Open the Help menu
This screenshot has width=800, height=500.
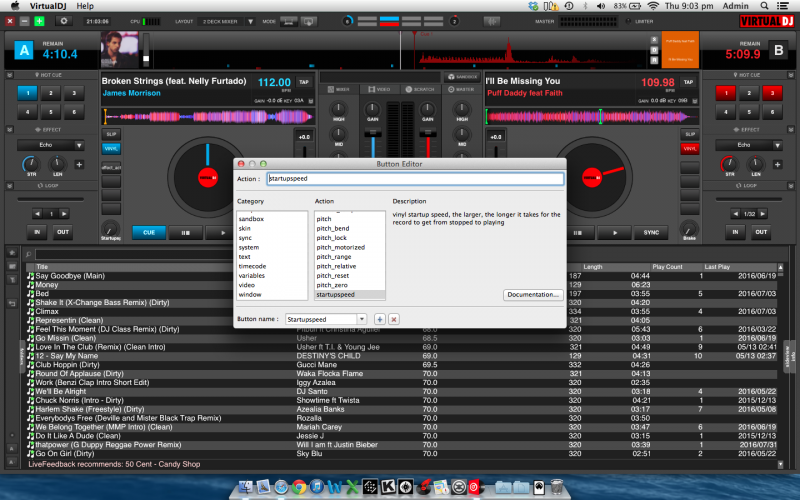pyautogui.click(x=85, y=6)
